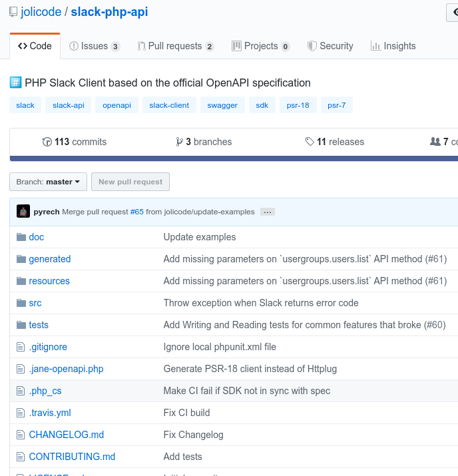Click the Security shield icon
This screenshot has height=476, width=458.
point(312,46)
